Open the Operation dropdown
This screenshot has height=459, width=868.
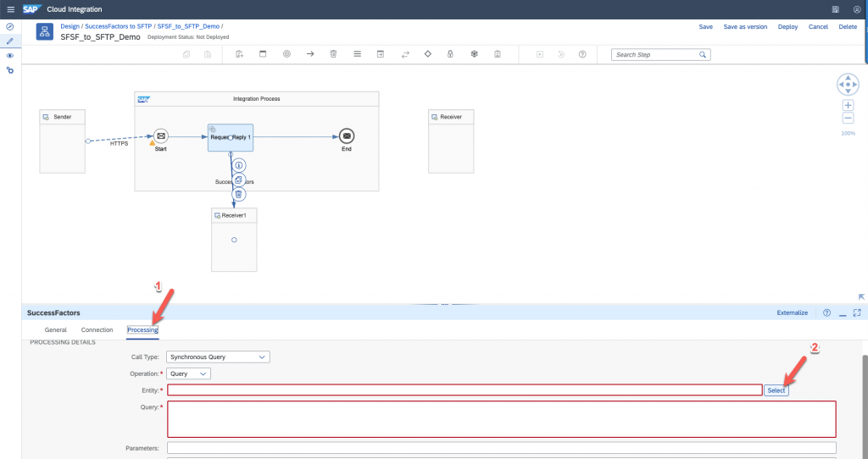(x=189, y=373)
